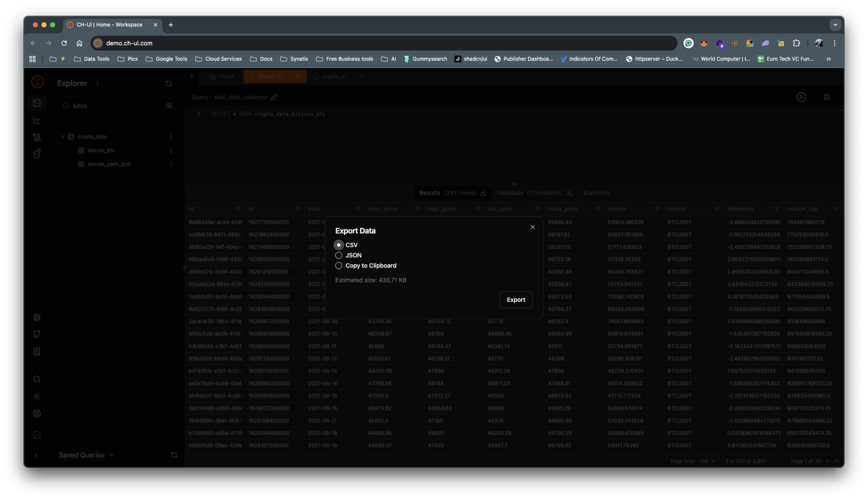
Task: Choose Copy to Clipboard option
Action: pyautogui.click(x=339, y=266)
